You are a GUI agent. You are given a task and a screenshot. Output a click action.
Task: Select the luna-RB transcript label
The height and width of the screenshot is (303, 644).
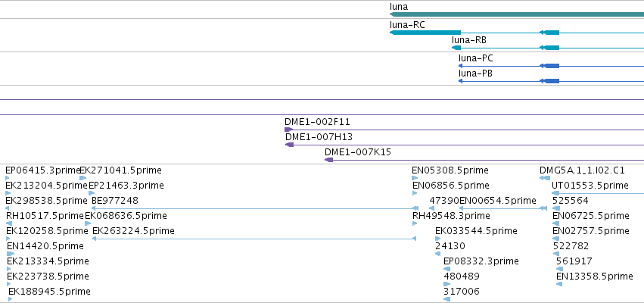(469, 40)
